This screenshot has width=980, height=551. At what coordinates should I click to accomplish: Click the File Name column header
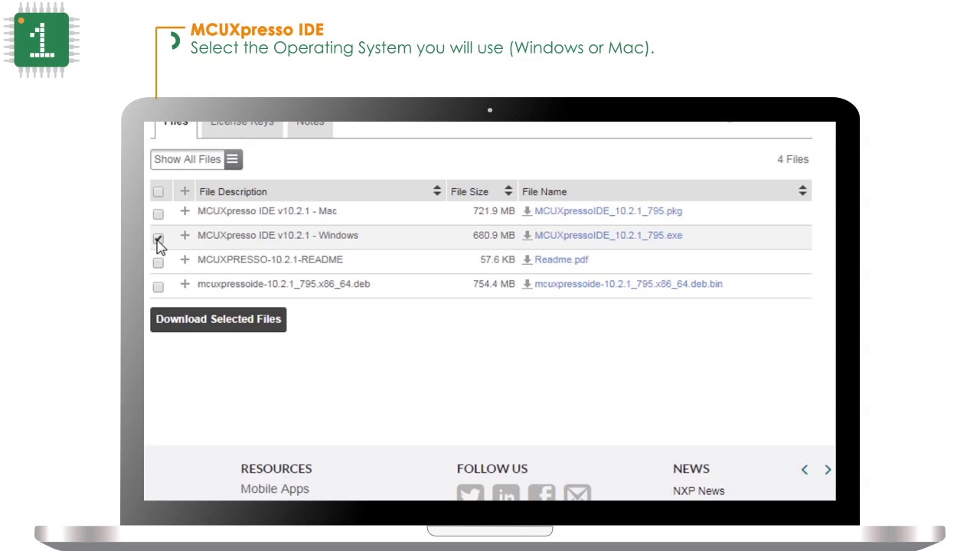(x=544, y=192)
